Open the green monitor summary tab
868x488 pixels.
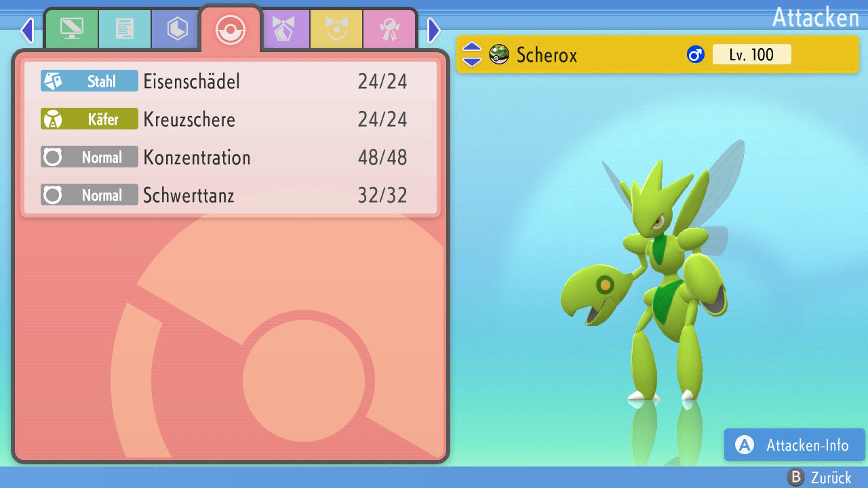pos(71,29)
